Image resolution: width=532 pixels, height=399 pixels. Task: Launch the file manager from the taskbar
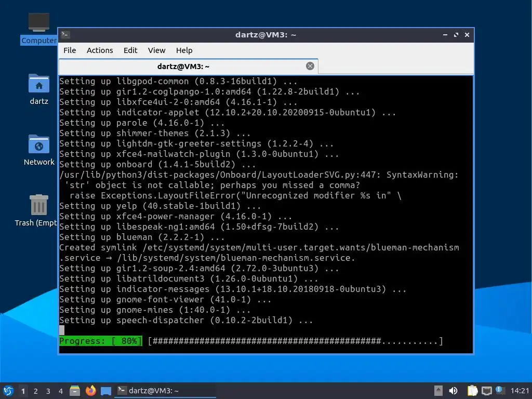[75, 391]
